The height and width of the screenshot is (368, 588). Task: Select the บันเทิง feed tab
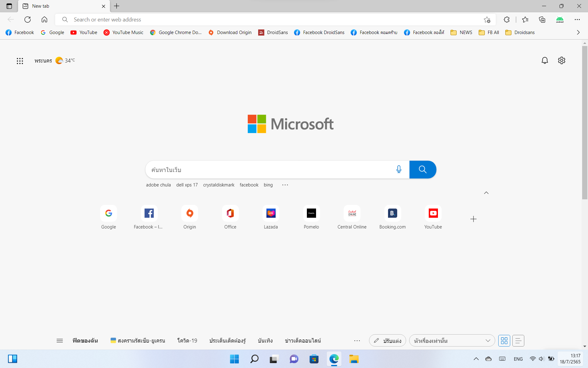click(x=265, y=340)
